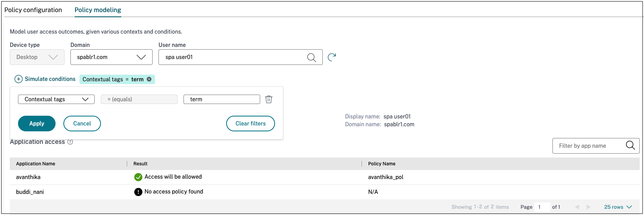Expand the 25 rows per page selector

618,207
